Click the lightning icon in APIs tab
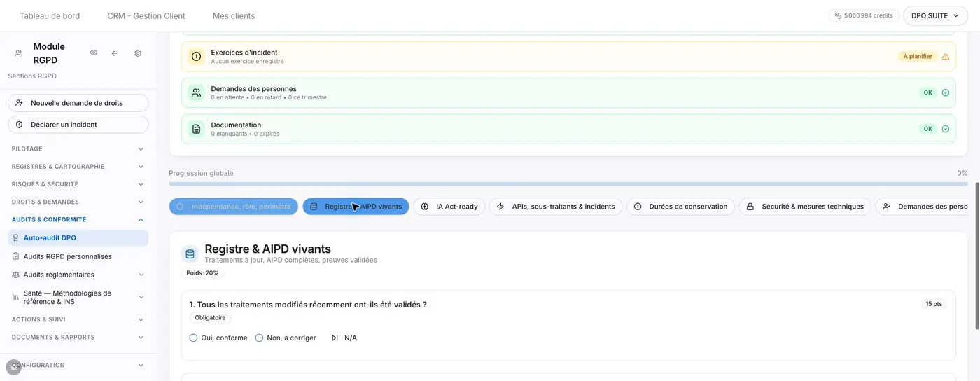The height and width of the screenshot is (381, 980). point(500,207)
